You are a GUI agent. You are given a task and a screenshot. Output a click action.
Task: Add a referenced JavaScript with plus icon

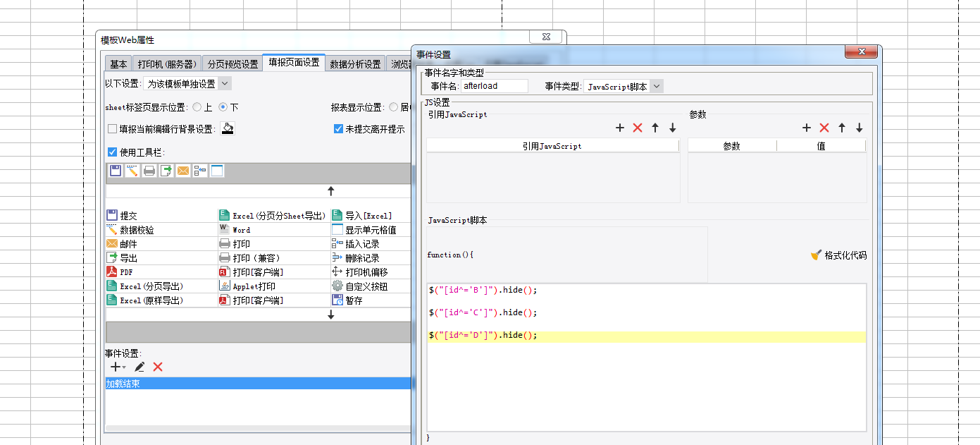[x=620, y=128]
